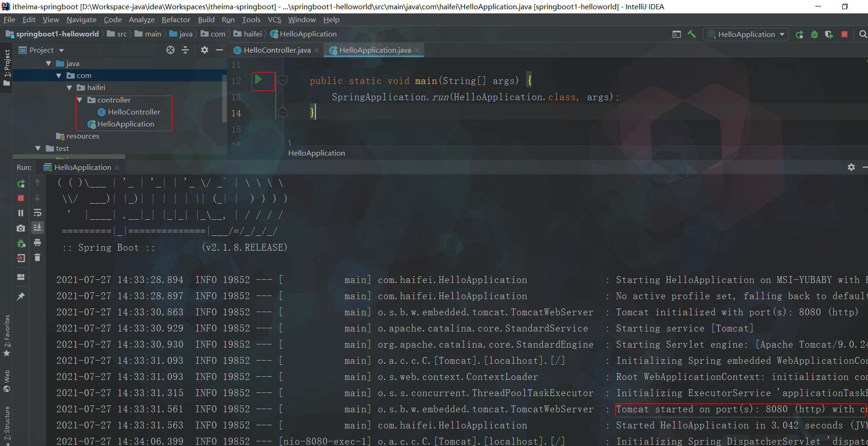Viewport: 868px width, 446px height.
Task: Select HelloApplication class in Project tree
Action: [121, 124]
